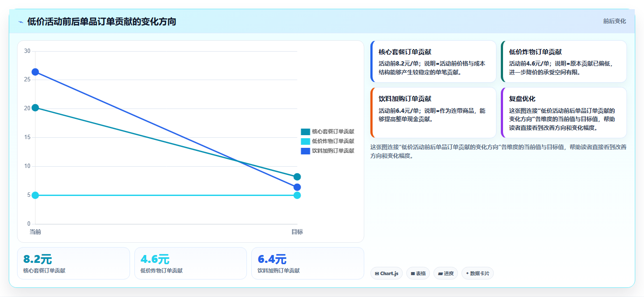Viewport: 644px width, 297px height.
Task: Click the 目标 x-axis label
Action: pyautogui.click(x=297, y=232)
